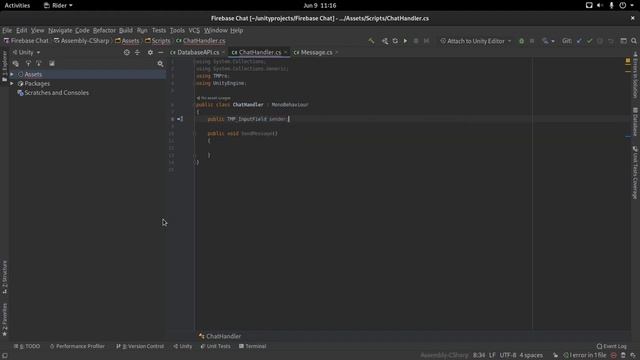
Task: Click the Unity refresh icon in toolbar
Action: (395, 41)
